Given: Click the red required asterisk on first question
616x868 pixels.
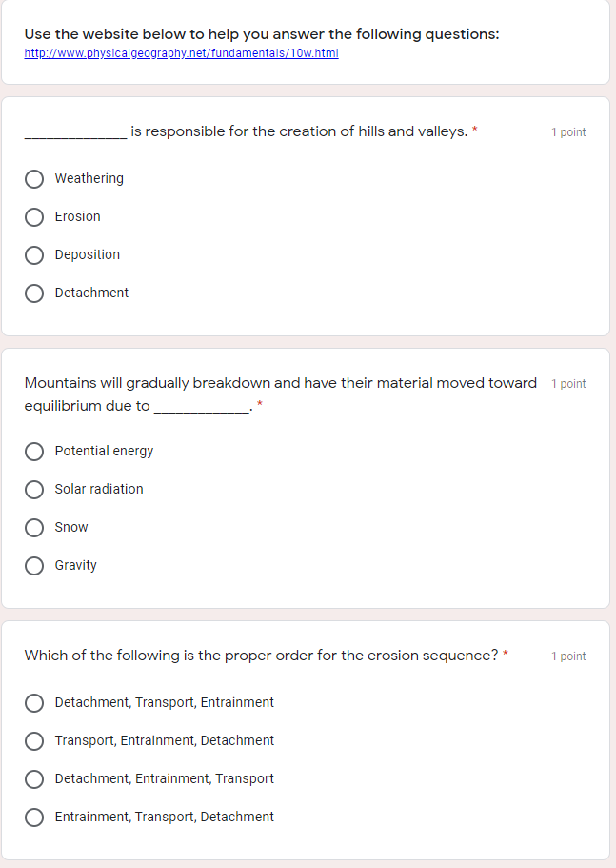Looking at the screenshot, I should click(x=473, y=131).
